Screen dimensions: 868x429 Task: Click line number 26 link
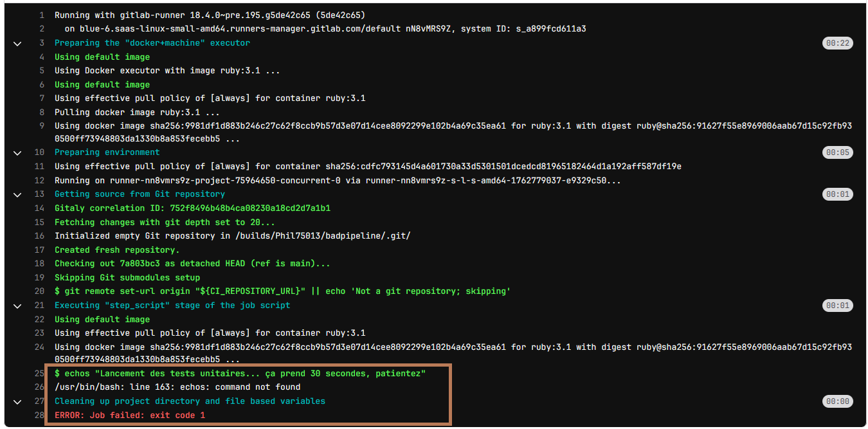coord(39,387)
